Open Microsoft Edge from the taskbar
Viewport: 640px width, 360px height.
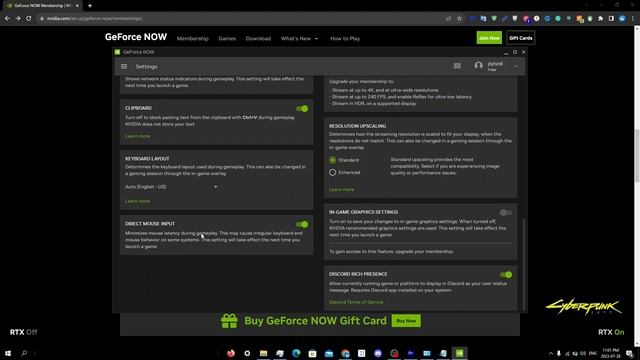(x=296, y=353)
